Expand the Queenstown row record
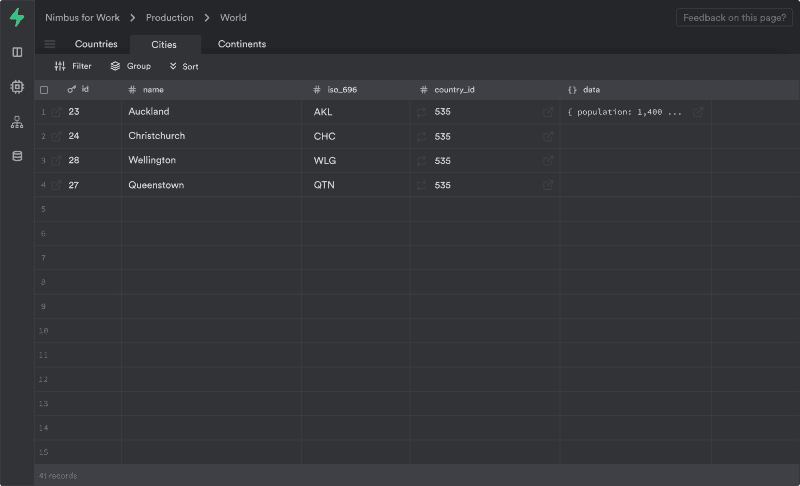 (x=57, y=185)
